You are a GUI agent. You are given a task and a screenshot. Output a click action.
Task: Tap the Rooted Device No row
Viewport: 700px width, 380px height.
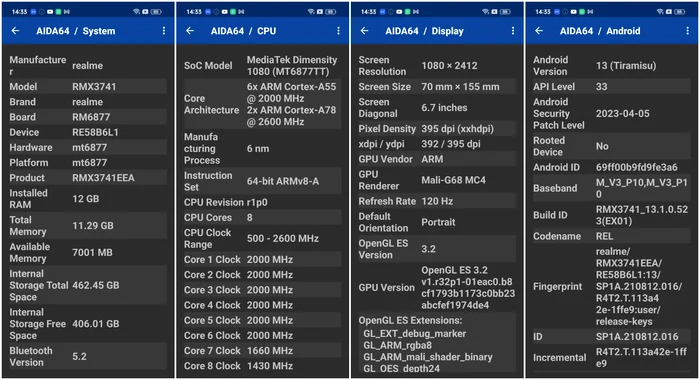tap(612, 146)
